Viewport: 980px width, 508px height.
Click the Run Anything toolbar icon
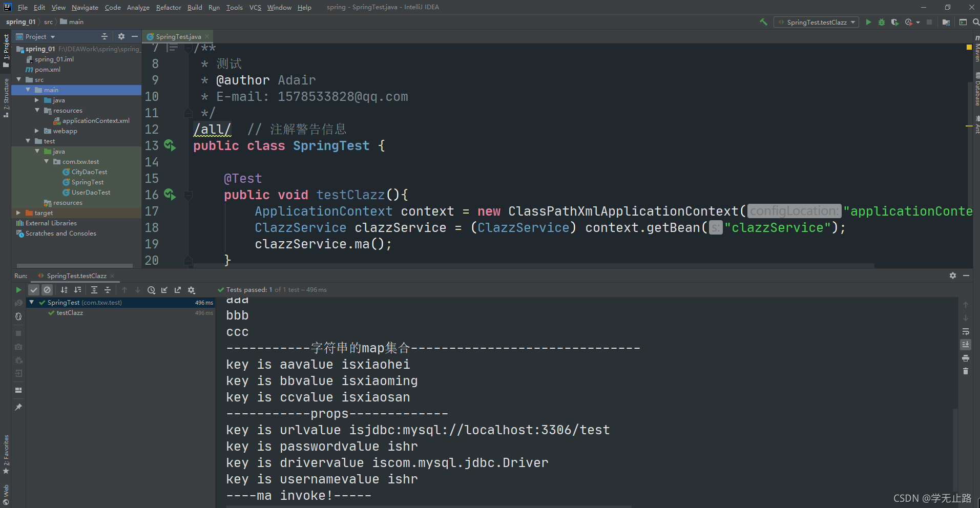(963, 22)
